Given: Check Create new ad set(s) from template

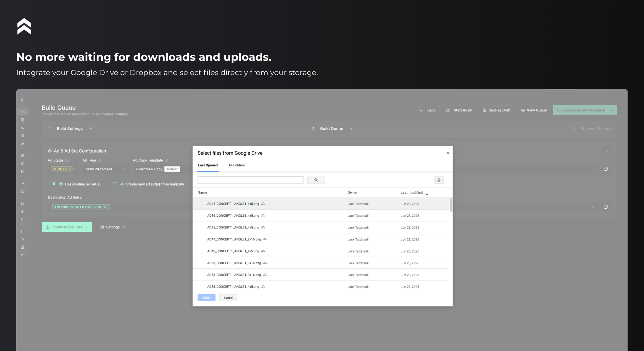Looking at the screenshot, I should [x=115, y=184].
